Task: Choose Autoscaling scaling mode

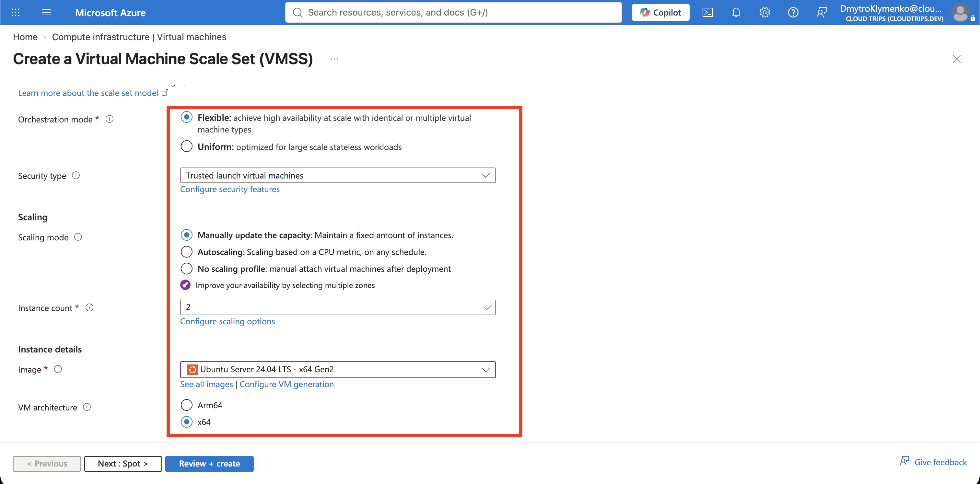Action: [186, 252]
